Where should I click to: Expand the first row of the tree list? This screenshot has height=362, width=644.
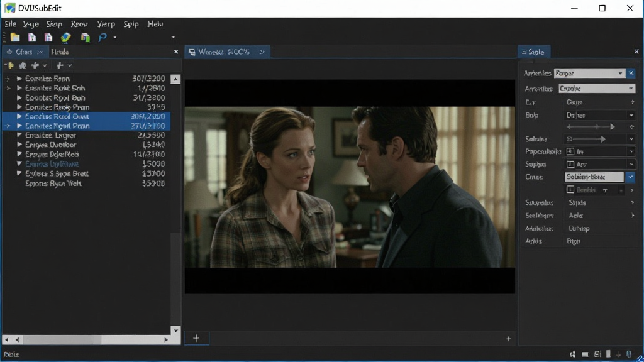[x=19, y=79]
